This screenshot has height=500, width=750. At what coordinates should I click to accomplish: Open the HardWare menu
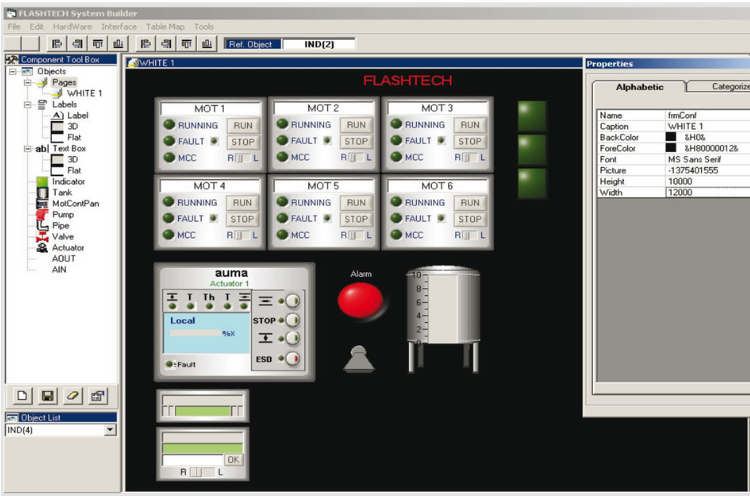(x=72, y=26)
